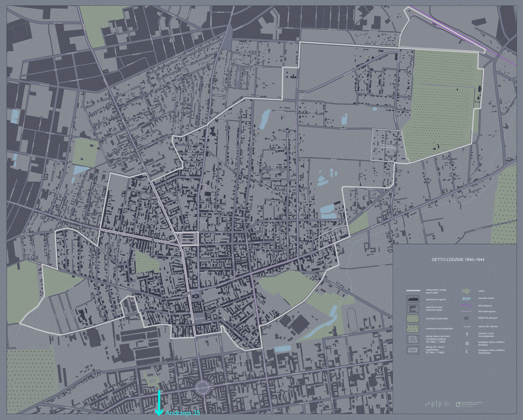Click the ghetto boundary line legend sample
The width and height of the screenshot is (523, 420).
pyautogui.click(x=413, y=290)
